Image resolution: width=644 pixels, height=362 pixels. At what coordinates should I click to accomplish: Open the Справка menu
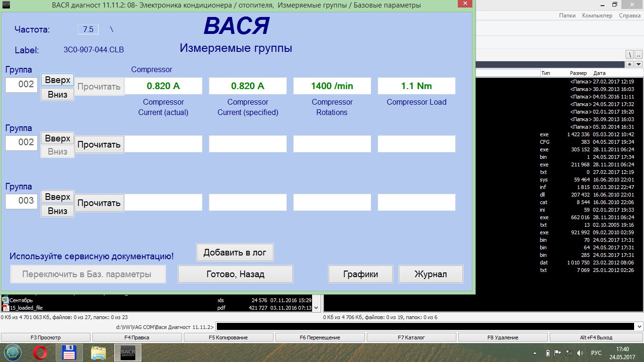coord(629,16)
